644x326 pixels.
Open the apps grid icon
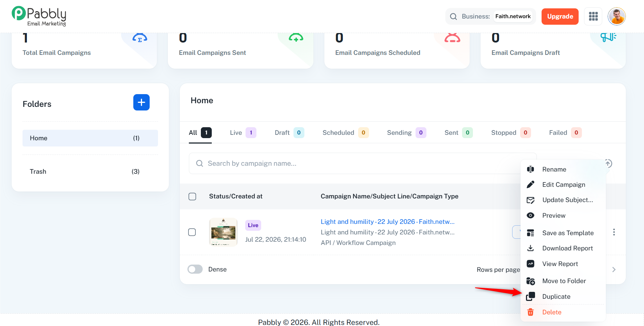593,16
